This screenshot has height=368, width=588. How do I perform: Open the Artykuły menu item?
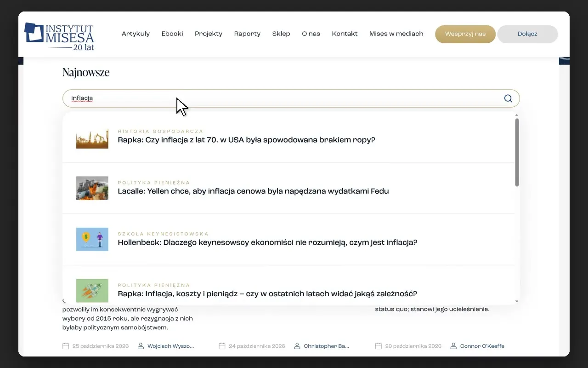136,34
